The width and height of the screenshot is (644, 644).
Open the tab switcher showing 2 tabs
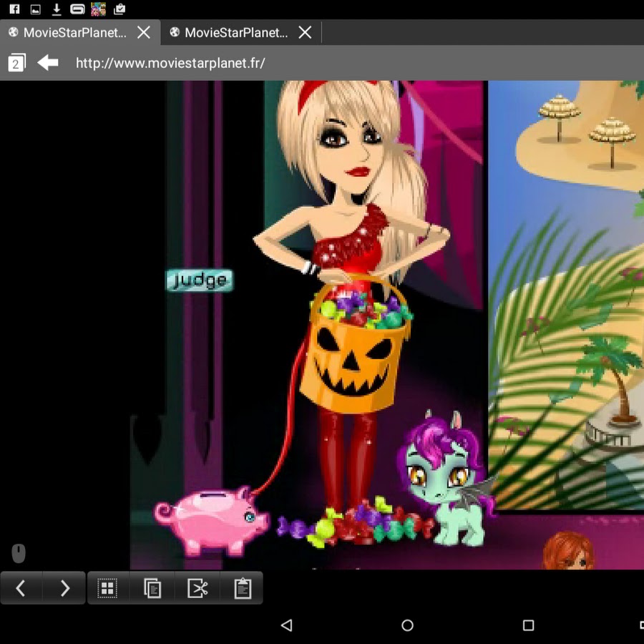click(x=16, y=63)
